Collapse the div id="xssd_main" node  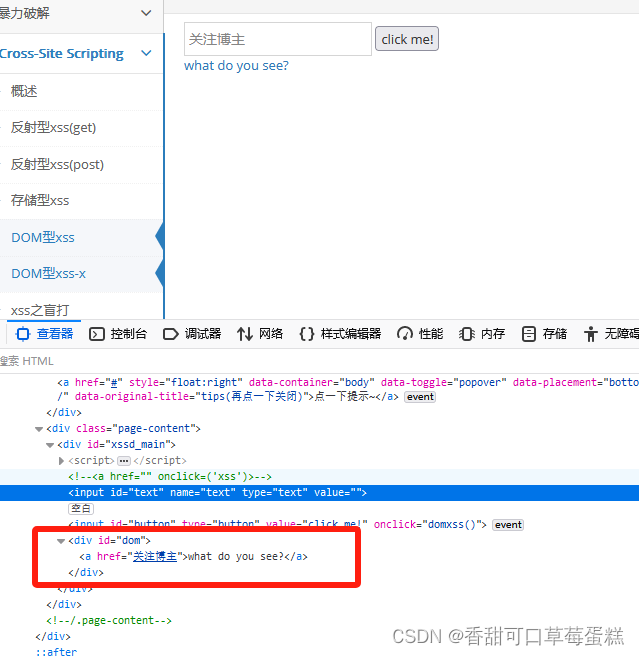pos(50,445)
